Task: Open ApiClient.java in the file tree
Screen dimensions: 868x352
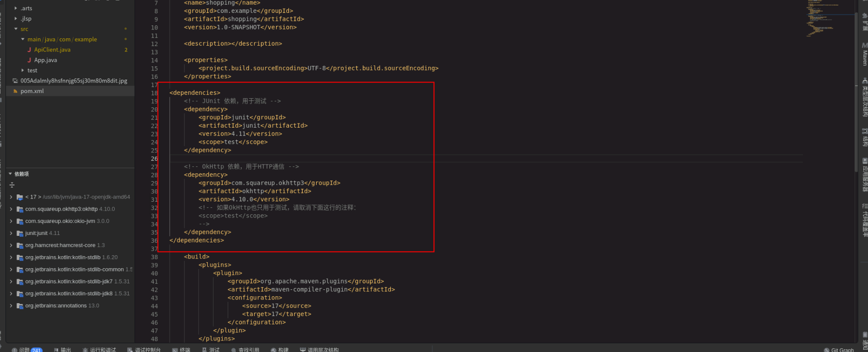Action: 52,50
